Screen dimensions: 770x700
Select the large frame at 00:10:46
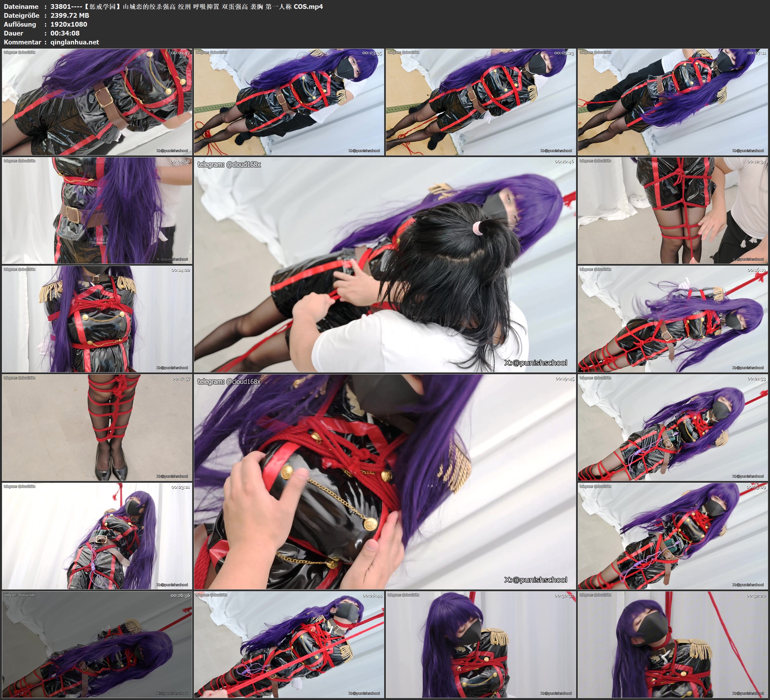pos(385,264)
